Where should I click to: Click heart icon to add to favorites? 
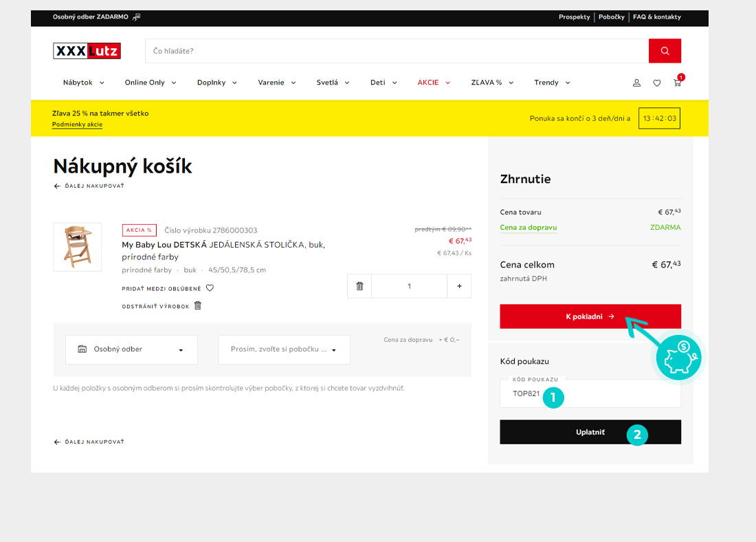pyautogui.click(x=210, y=288)
